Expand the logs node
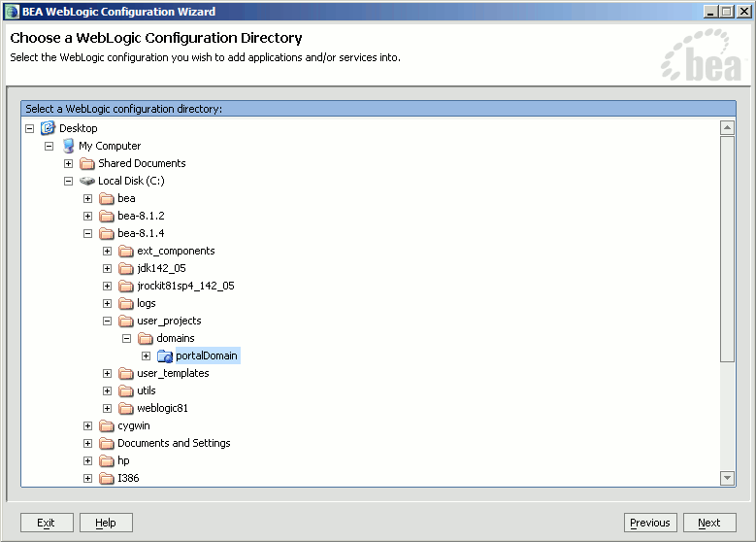This screenshot has width=756, height=542. pyautogui.click(x=107, y=304)
